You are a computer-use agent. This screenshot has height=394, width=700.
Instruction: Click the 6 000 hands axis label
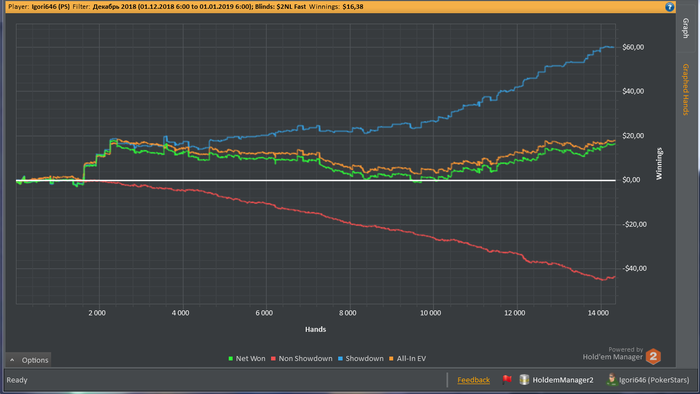coord(264,313)
